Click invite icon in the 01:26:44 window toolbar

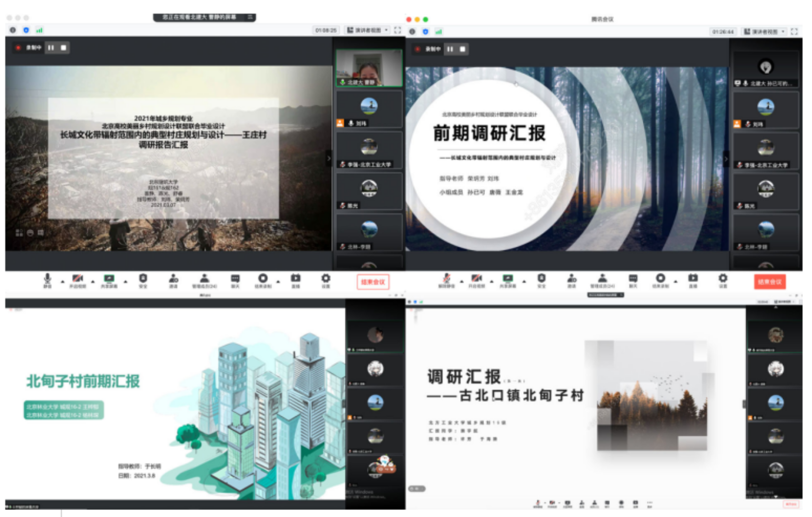coord(571,280)
